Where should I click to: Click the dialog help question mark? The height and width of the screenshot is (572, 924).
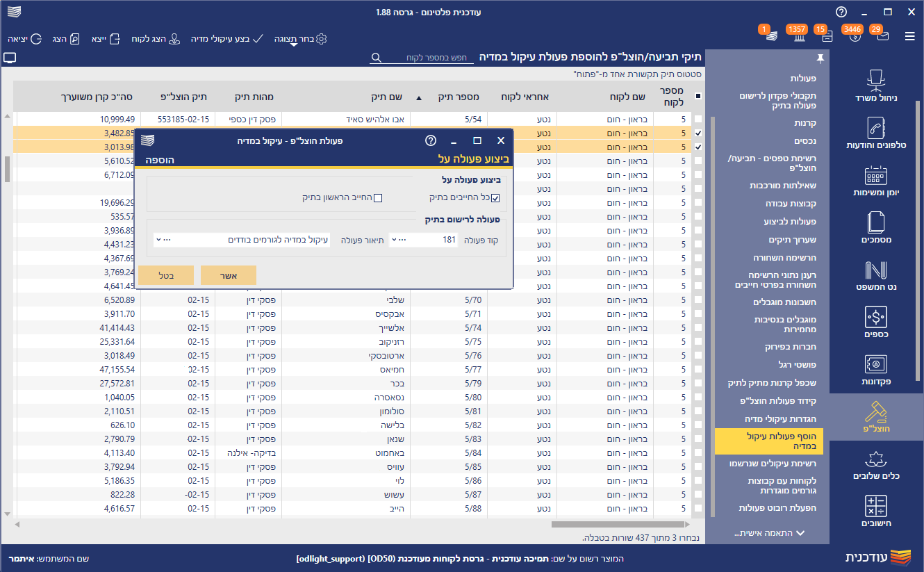point(430,140)
